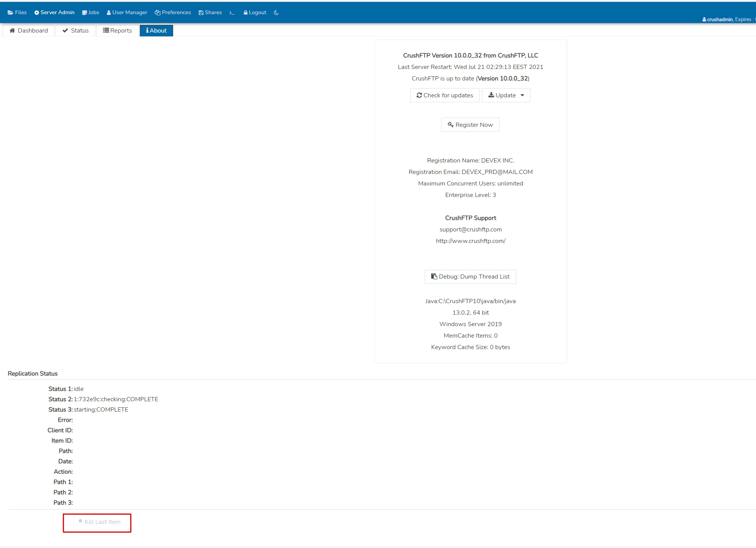Click Logout in top bar

(x=255, y=13)
